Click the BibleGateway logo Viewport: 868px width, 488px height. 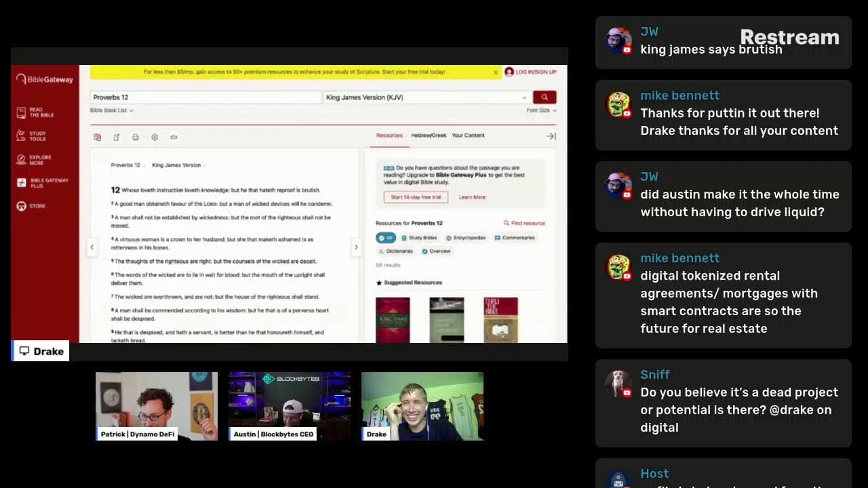pyautogui.click(x=45, y=79)
